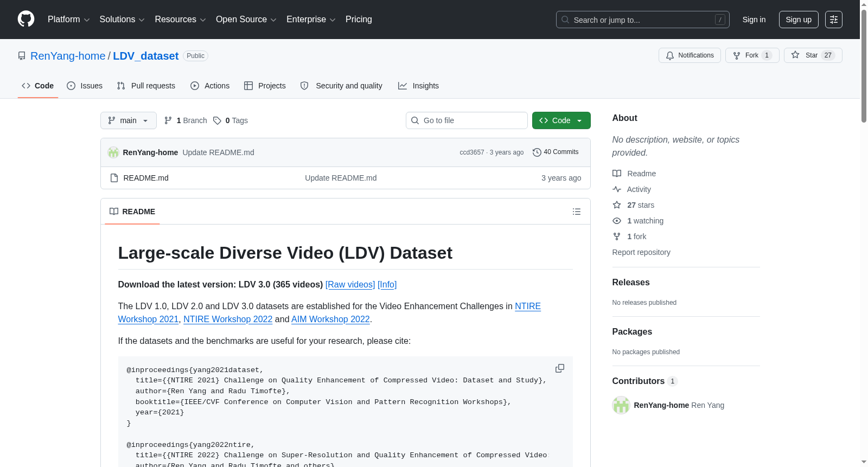Image resolution: width=868 pixels, height=467 pixels.
Task: Click the repository icon before RenYang-home
Action: (x=22, y=56)
